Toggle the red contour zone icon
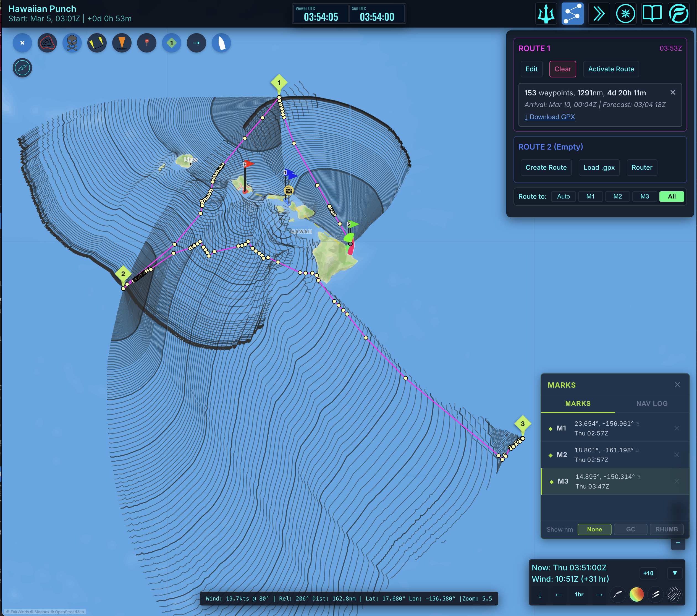The height and width of the screenshot is (616, 697). [x=47, y=43]
